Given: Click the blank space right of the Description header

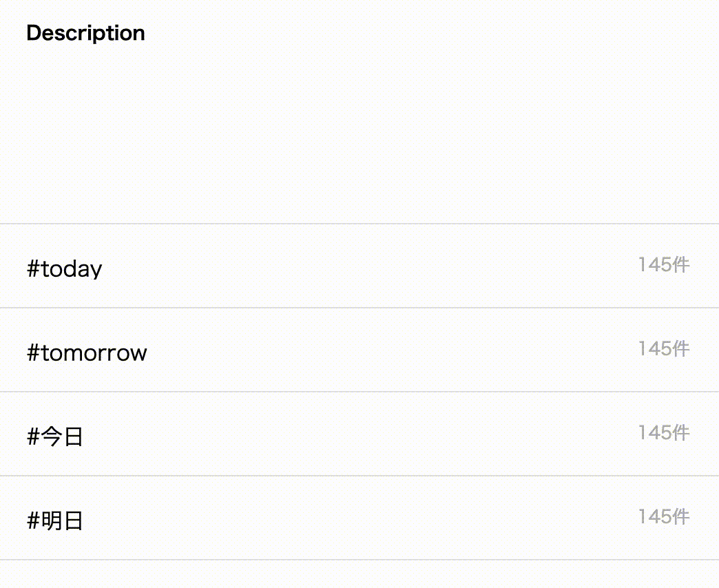Looking at the screenshot, I should pyautogui.click(x=413, y=33).
